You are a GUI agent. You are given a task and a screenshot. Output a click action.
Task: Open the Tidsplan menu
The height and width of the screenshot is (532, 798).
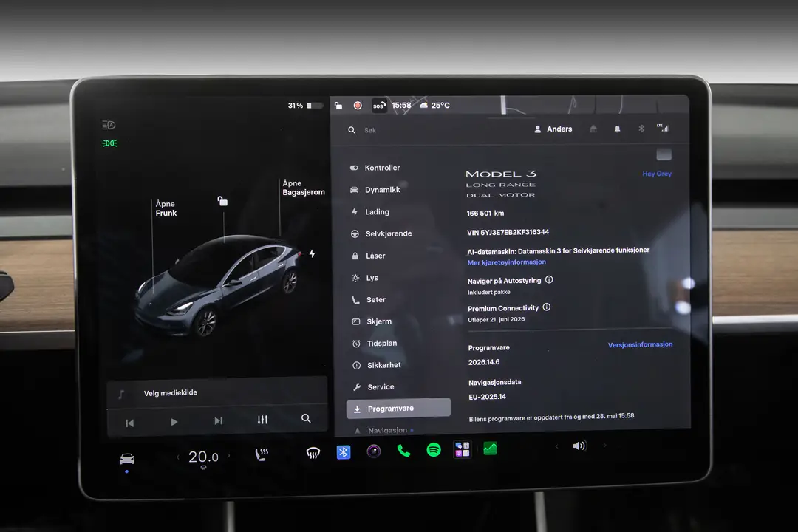[375, 344]
